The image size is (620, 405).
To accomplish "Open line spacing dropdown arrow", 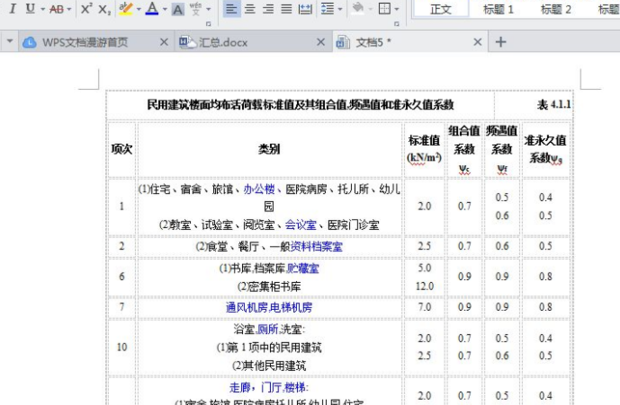I will point(340,9).
